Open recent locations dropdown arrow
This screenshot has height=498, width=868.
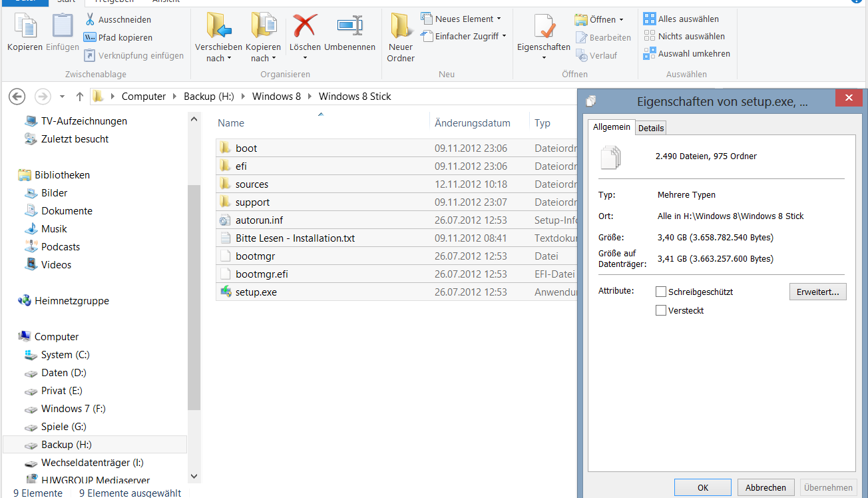pos(63,97)
